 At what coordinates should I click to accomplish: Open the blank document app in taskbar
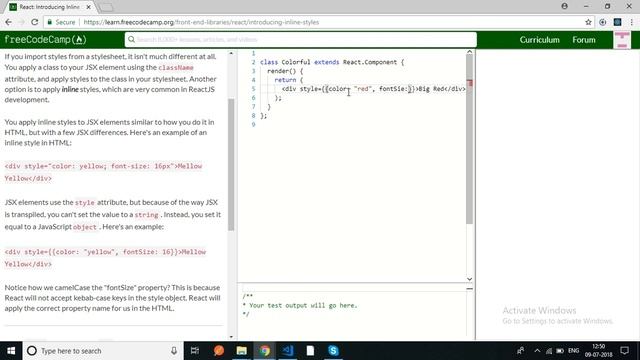coord(310,351)
